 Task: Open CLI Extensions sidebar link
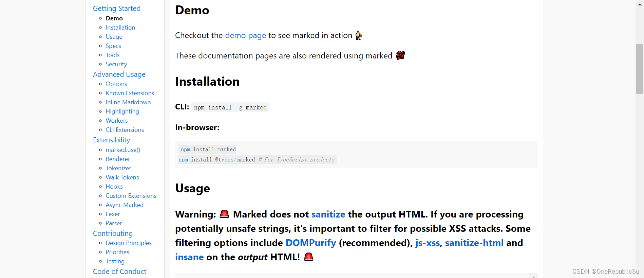[x=125, y=130]
